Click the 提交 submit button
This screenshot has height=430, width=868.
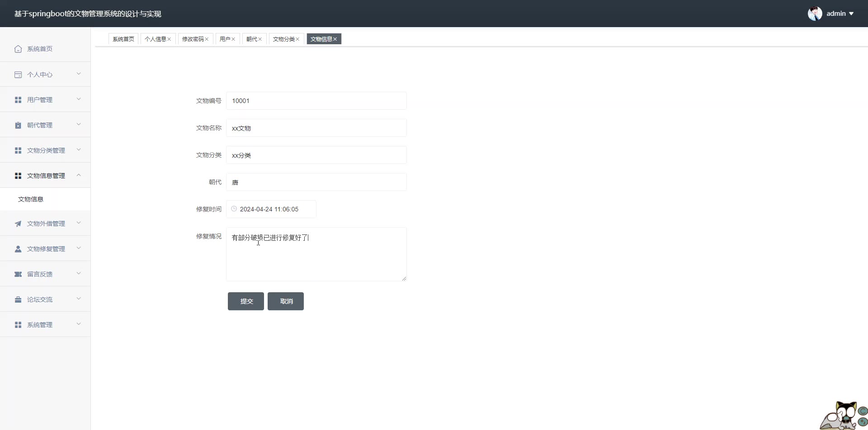(x=246, y=301)
